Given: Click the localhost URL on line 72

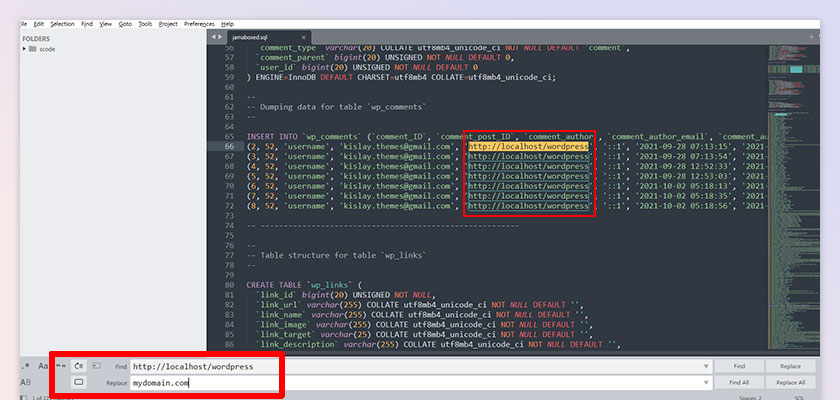Looking at the screenshot, I should (529, 206).
